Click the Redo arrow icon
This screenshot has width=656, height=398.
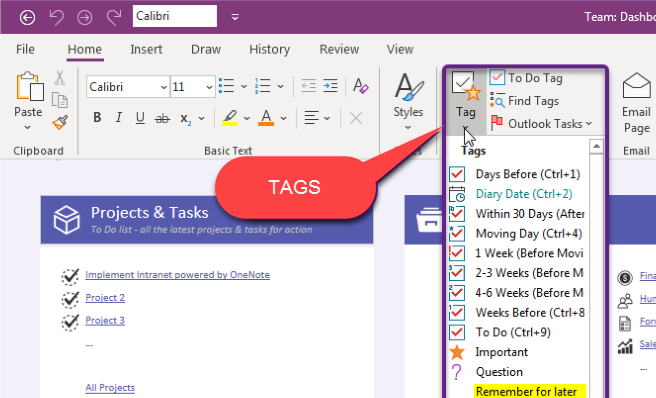pyautogui.click(x=113, y=17)
